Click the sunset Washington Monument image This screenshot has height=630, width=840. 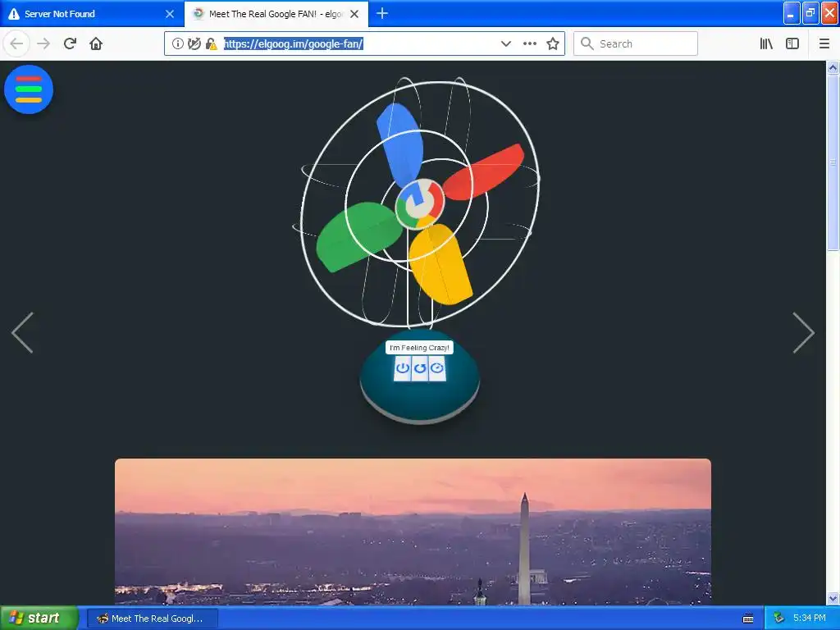[413, 532]
